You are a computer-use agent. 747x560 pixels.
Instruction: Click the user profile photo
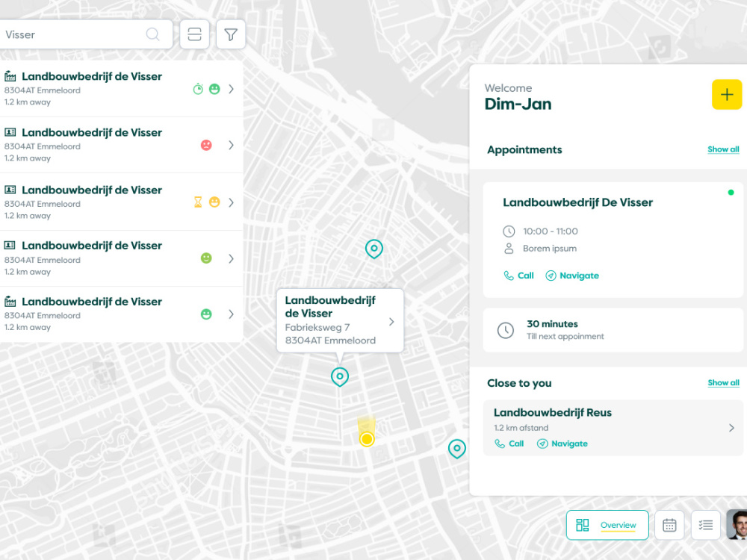point(737,525)
